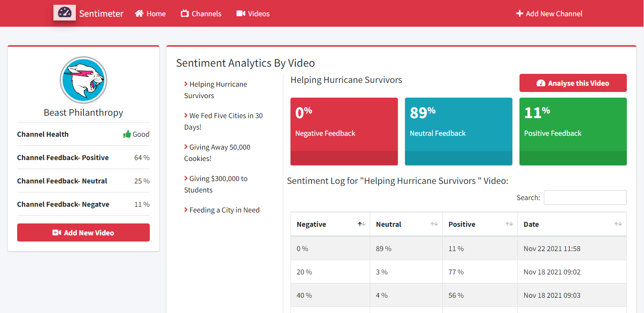This screenshot has height=313, width=644.
Task: Expand chevron beside Feeding a City in Need
Action: pyautogui.click(x=186, y=210)
